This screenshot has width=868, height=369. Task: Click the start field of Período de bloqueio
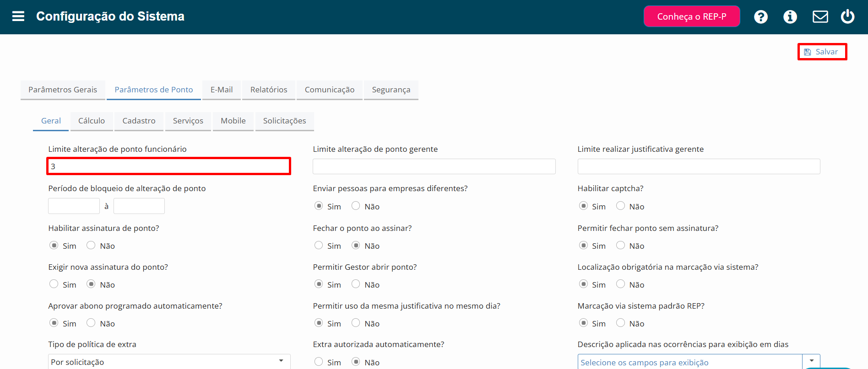tap(74, 206)
